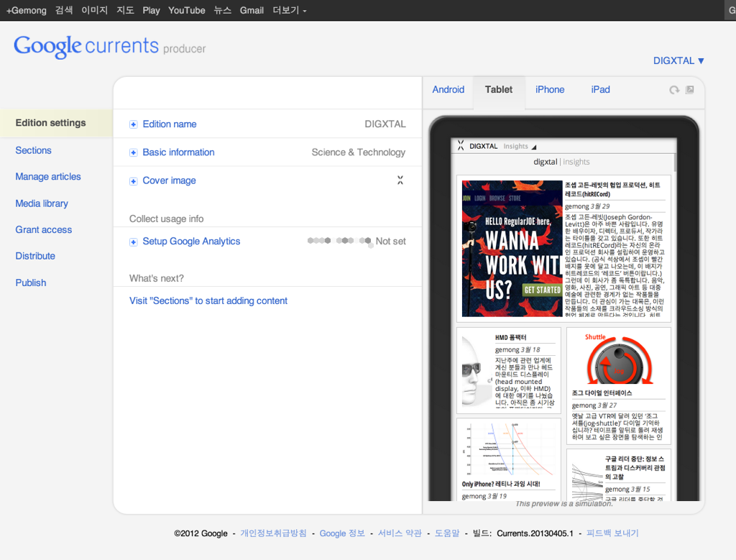The width and height of the screenshot is (736, 560).
Task: Click the DIGXTAL logo in tablet preview
Action: pos(461,145)
